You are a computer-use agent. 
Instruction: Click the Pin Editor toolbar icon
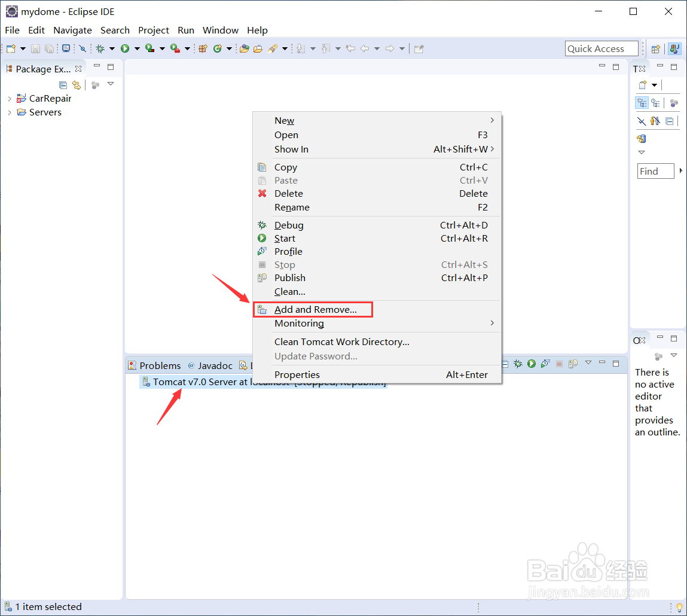(x=419, y=48)
